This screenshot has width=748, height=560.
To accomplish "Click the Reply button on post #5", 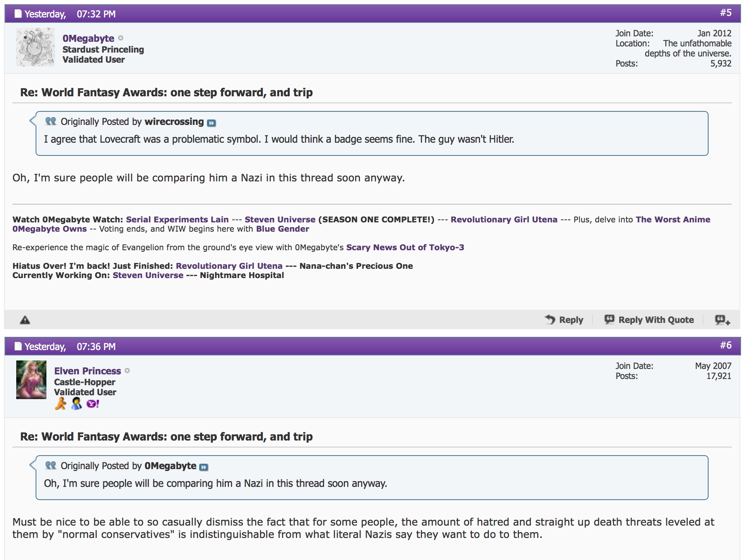I will (x=564, y=320).
